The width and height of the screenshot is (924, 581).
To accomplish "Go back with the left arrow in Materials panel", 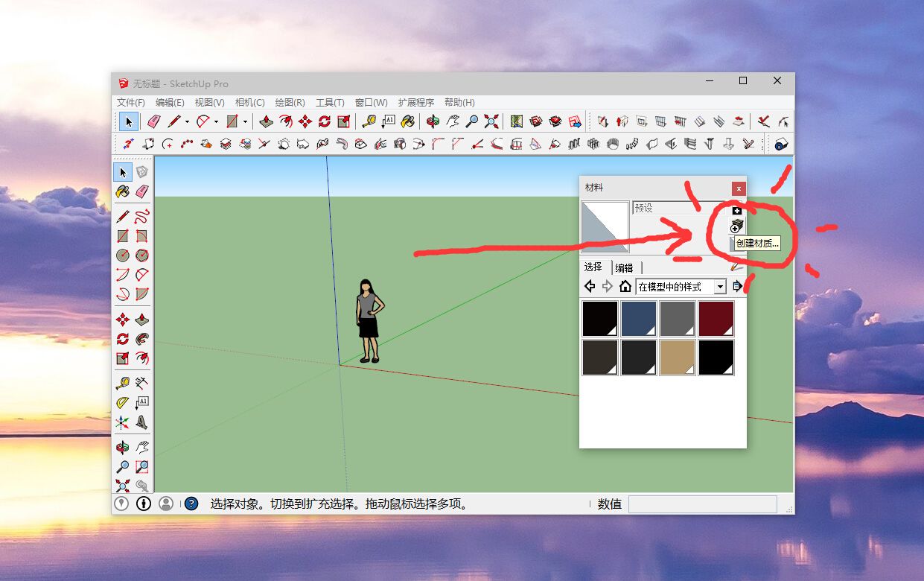I will pos(590,286).
